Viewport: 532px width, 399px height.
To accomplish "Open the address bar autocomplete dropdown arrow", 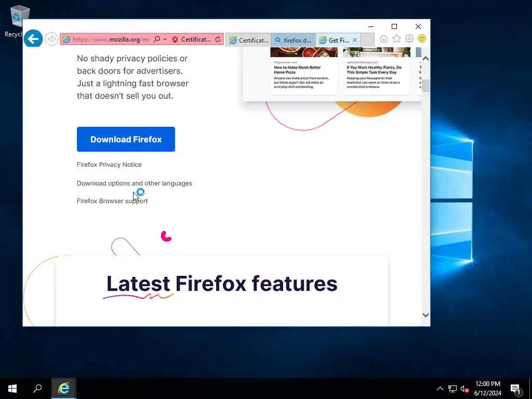I will tap(165, 39).
